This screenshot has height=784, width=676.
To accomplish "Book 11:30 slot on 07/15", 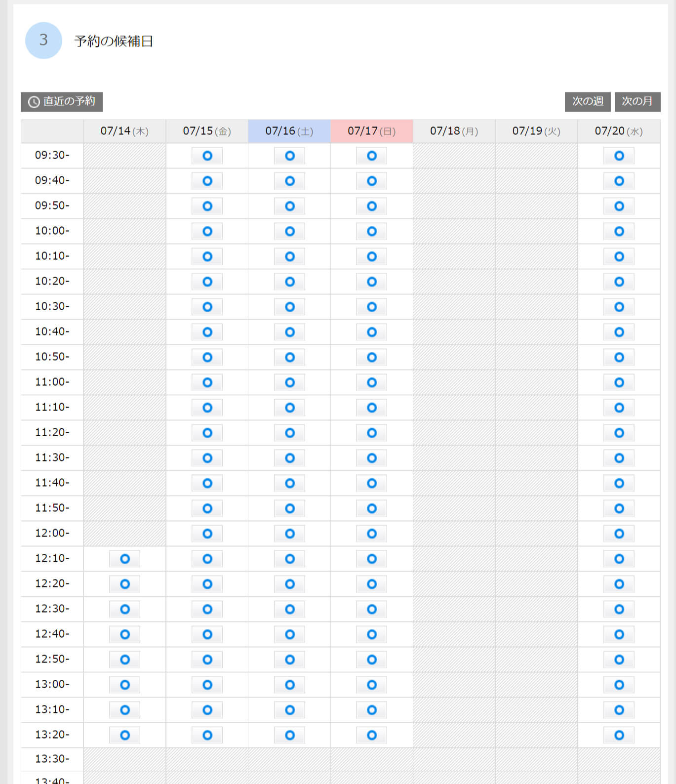I will [207, 458].
